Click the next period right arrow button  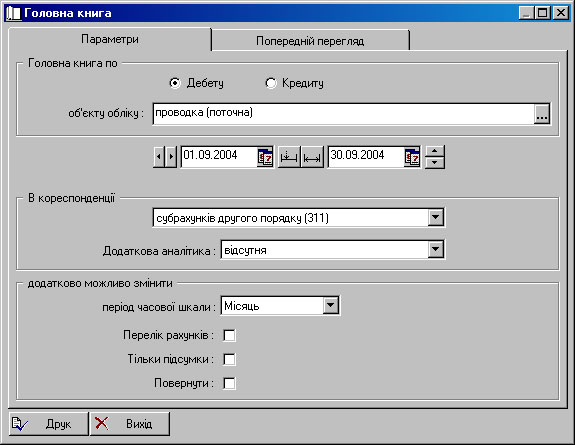171,157
